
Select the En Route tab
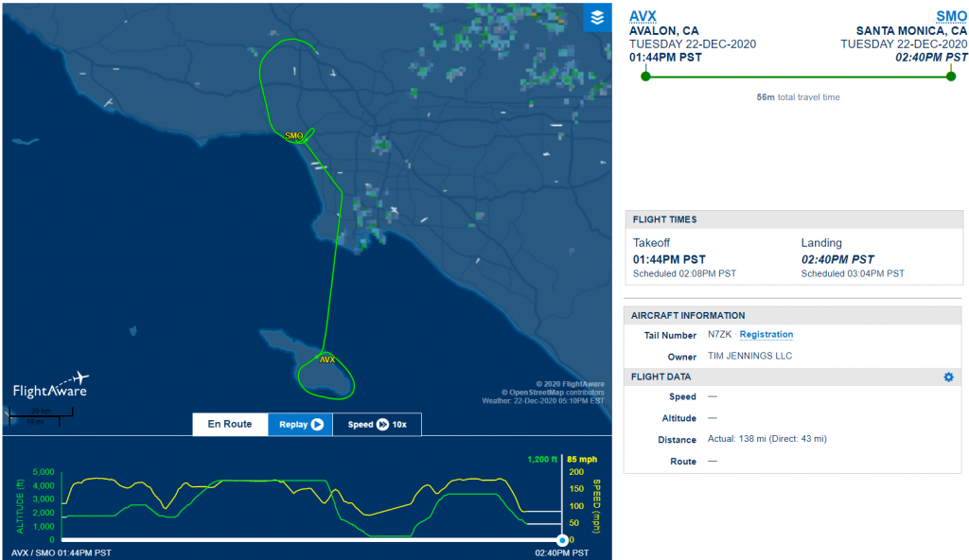click(x=230, y=425)
